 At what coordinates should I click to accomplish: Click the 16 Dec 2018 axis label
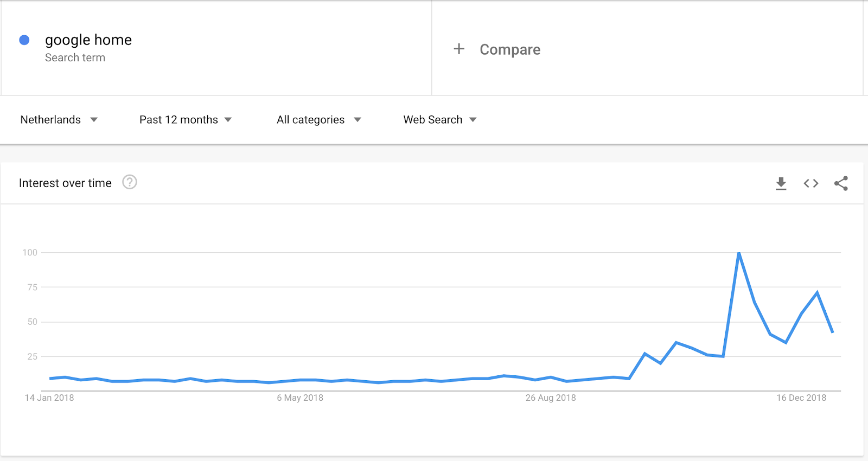[x=801, y=398]
